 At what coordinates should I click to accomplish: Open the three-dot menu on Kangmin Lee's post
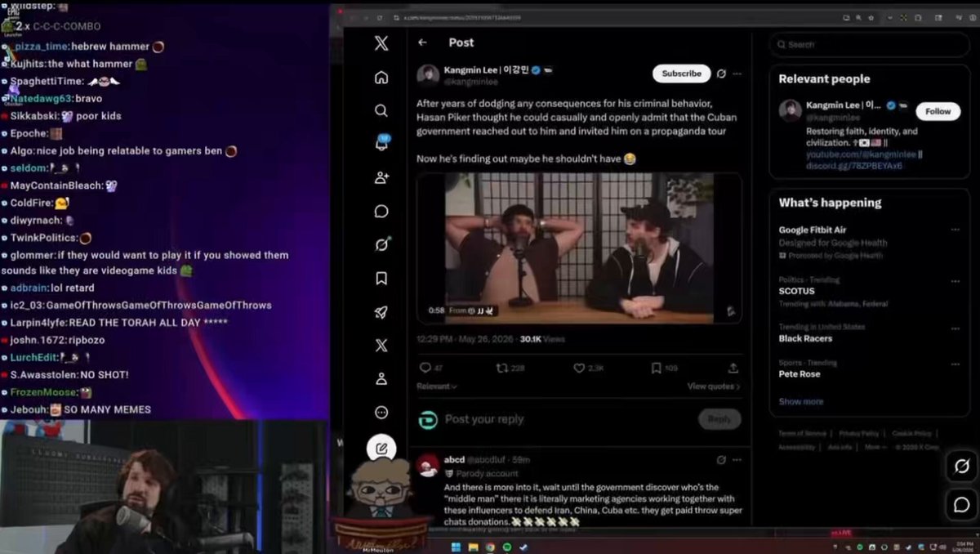(737, 74)
